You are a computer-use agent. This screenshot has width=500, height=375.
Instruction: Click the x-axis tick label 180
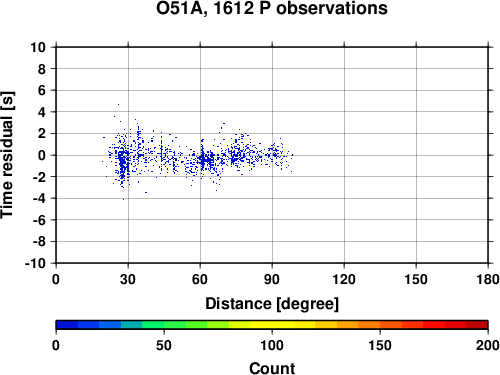coord(488,279)
